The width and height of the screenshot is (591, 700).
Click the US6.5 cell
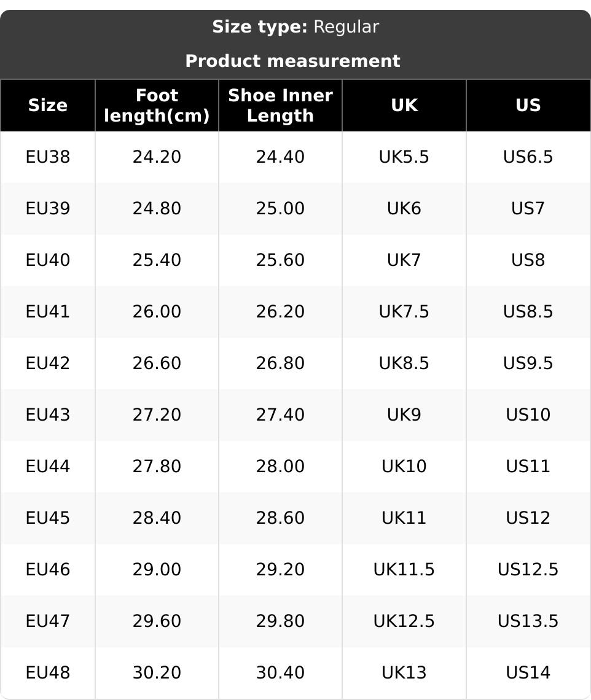point(528,157)
